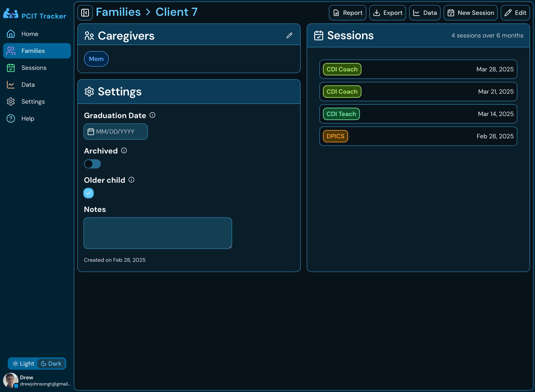Click into the Notes text area
The width and height of the screenshot is (535, 392).
(x=158, y=233)
